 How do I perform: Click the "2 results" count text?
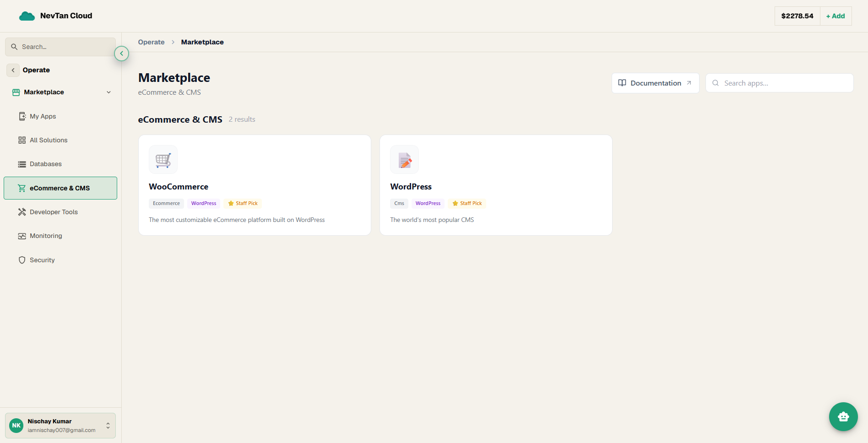pos(242,119)
